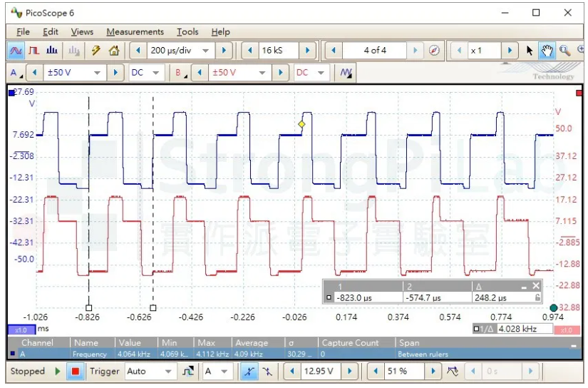
Task: Open the Views menu
Action: point(82,32)
